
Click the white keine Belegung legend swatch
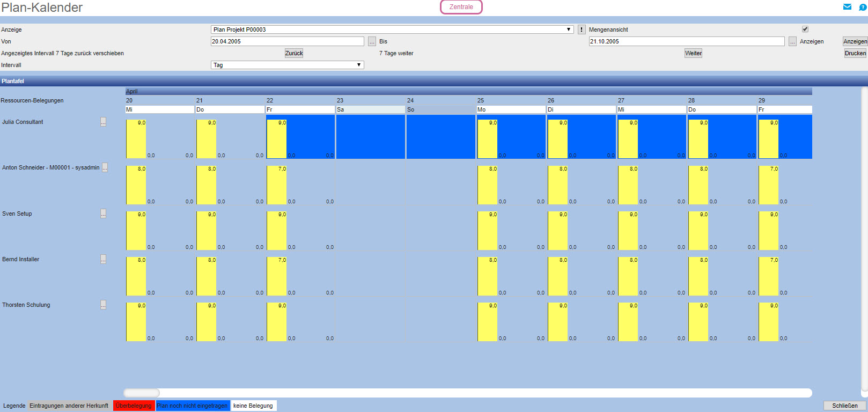[253, 406]
